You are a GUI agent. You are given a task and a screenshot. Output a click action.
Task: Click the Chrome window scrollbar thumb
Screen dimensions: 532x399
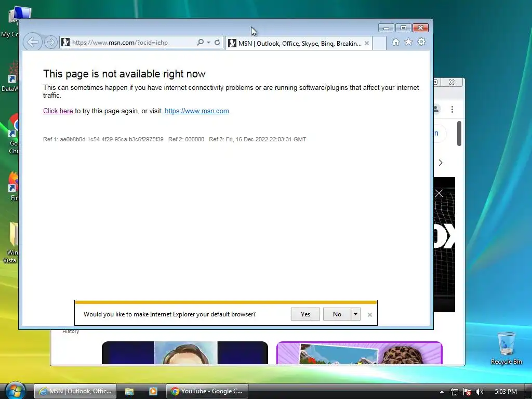[x=459, y=134]
